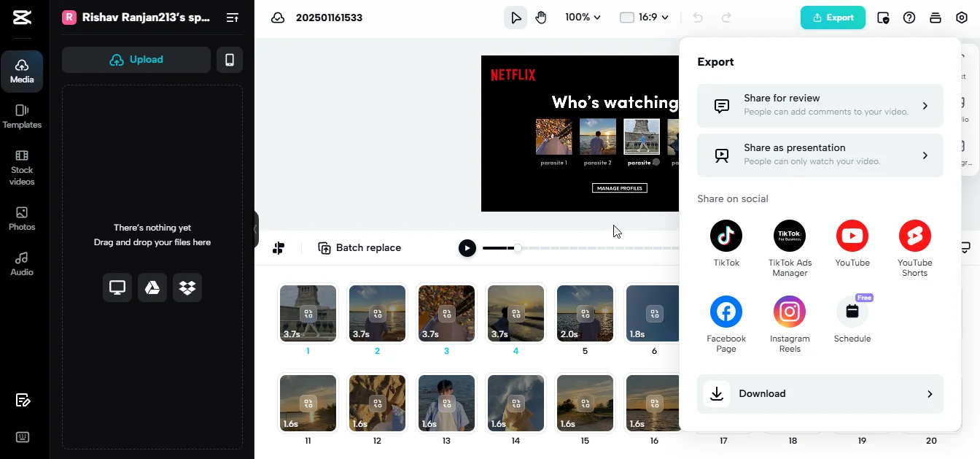Select the hand pan tool
Screen dimensions: 980x459
point(541,18)
